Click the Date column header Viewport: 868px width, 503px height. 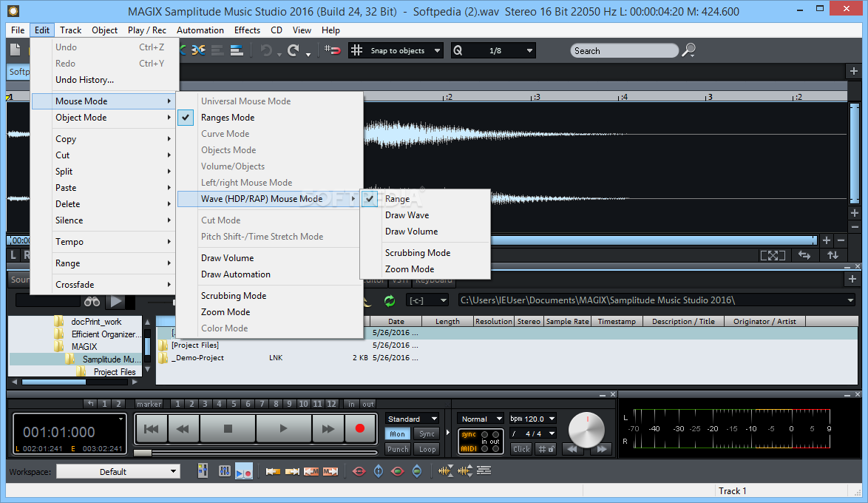[x=396, y=321]
